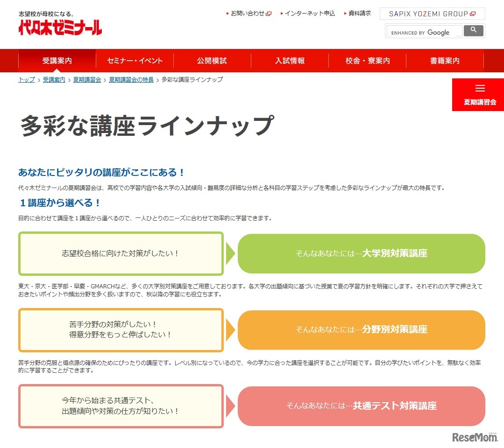This screenshot has width=504, height=448.
Task: Click the 資料請求 link
Action: (x=358, y=14)
